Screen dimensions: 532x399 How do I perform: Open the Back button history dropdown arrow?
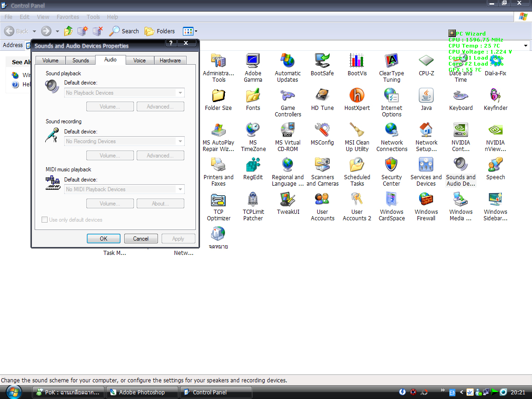[34, 31]
